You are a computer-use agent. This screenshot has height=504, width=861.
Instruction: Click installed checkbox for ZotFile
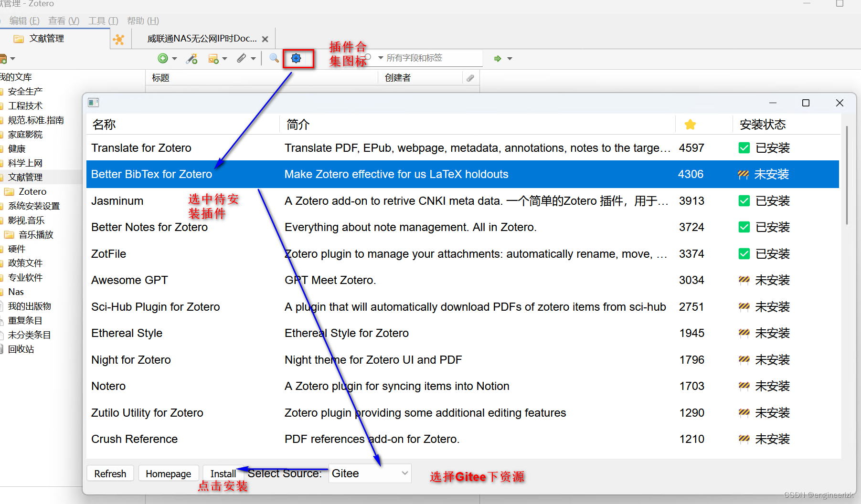coord(744,254)
